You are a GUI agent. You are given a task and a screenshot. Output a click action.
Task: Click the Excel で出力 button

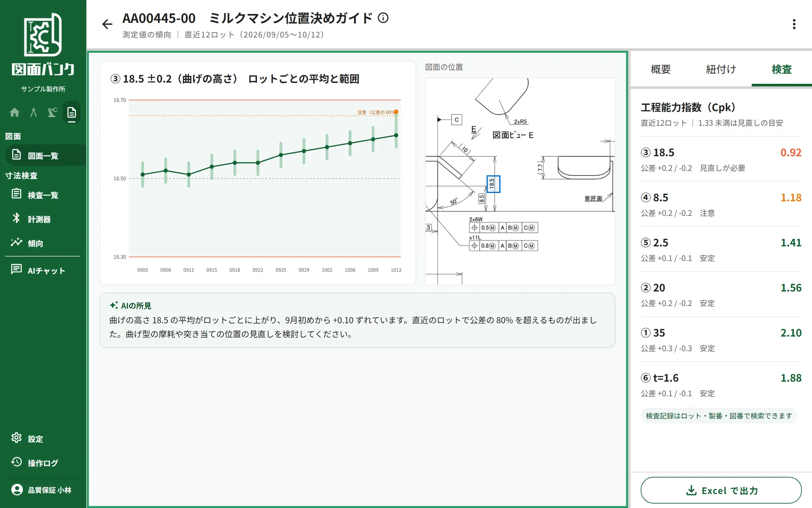coord(721,490)
